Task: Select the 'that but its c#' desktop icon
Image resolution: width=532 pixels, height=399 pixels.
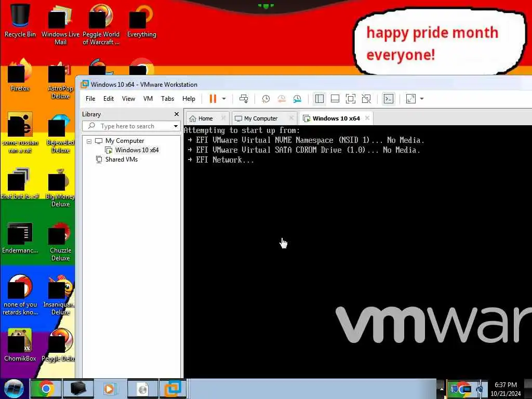Action: [x=20, y=183]
